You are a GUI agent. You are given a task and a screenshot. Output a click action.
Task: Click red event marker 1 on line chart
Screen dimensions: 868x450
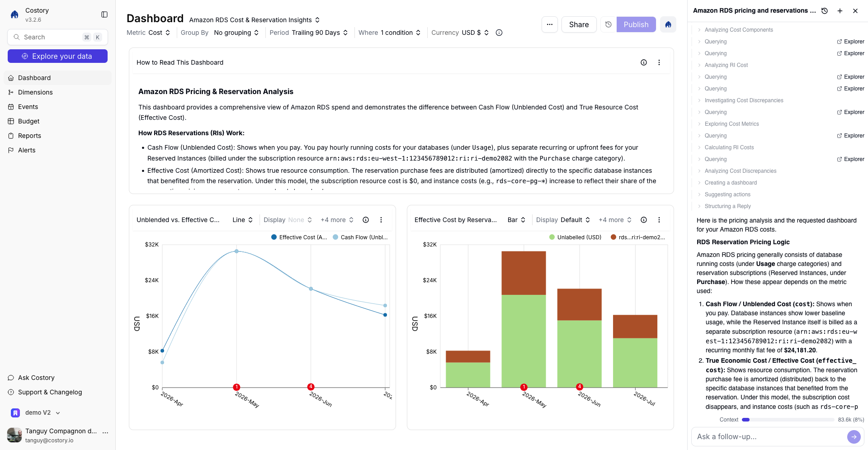click(236, 387)
